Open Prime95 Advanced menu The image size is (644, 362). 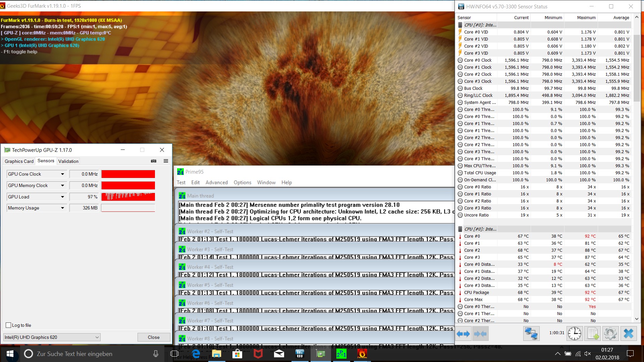[x=217, y=182]
